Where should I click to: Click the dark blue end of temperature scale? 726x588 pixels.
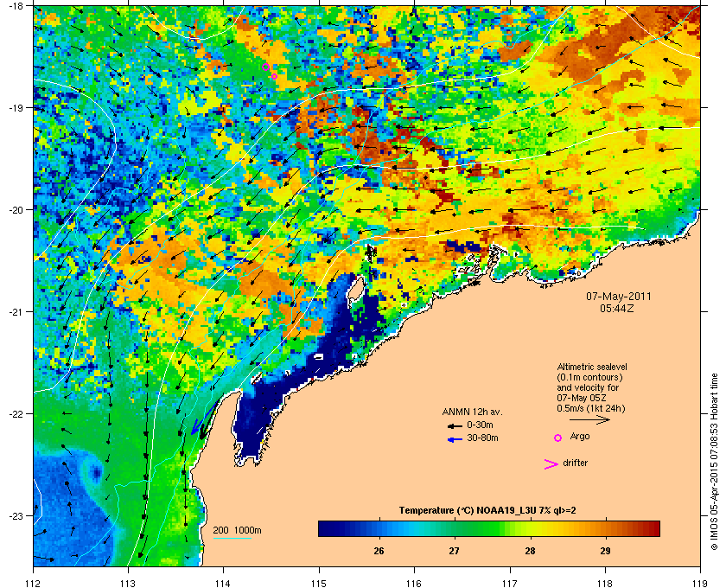(x=323, y=528)
